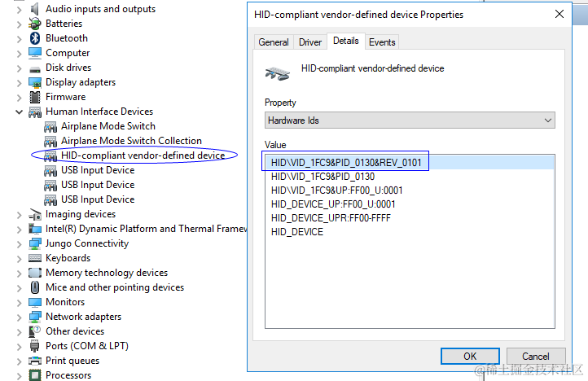Select the last USB Input Device entry

[98, 199]
